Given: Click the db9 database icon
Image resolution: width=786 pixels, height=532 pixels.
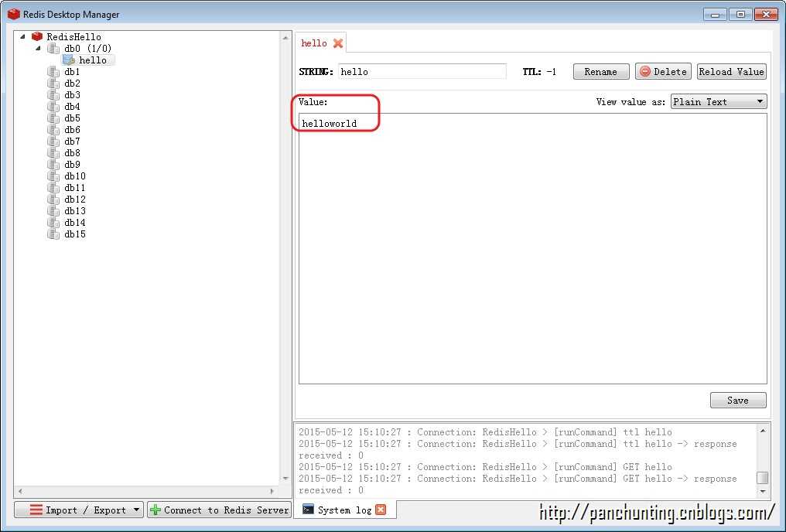Looking at the screenshot, I should coord(53,164).
